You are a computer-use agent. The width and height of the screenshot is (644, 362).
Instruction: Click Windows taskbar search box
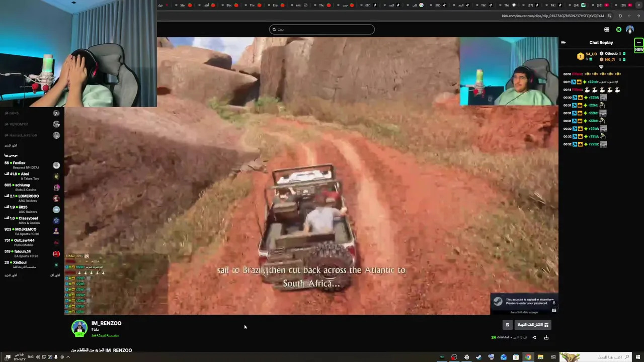596,357
